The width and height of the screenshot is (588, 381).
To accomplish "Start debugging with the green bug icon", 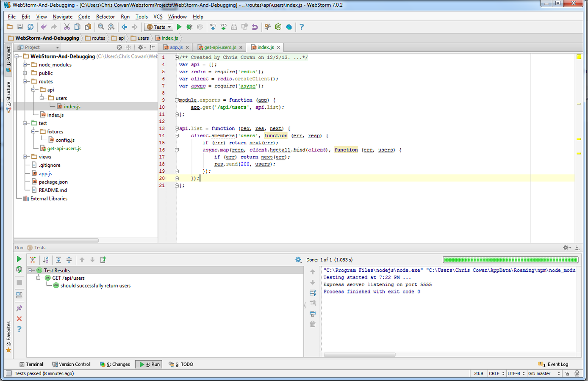I will [189, 27].
